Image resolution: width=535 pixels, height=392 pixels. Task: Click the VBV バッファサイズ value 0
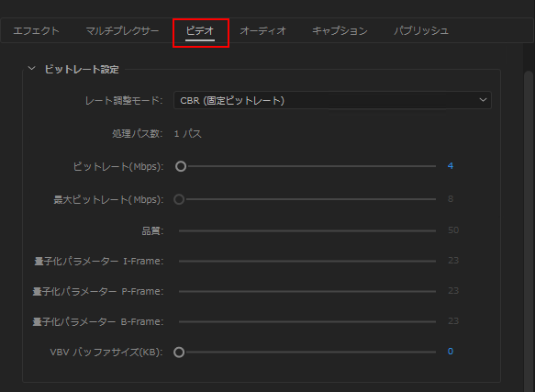tap(451, 352)
